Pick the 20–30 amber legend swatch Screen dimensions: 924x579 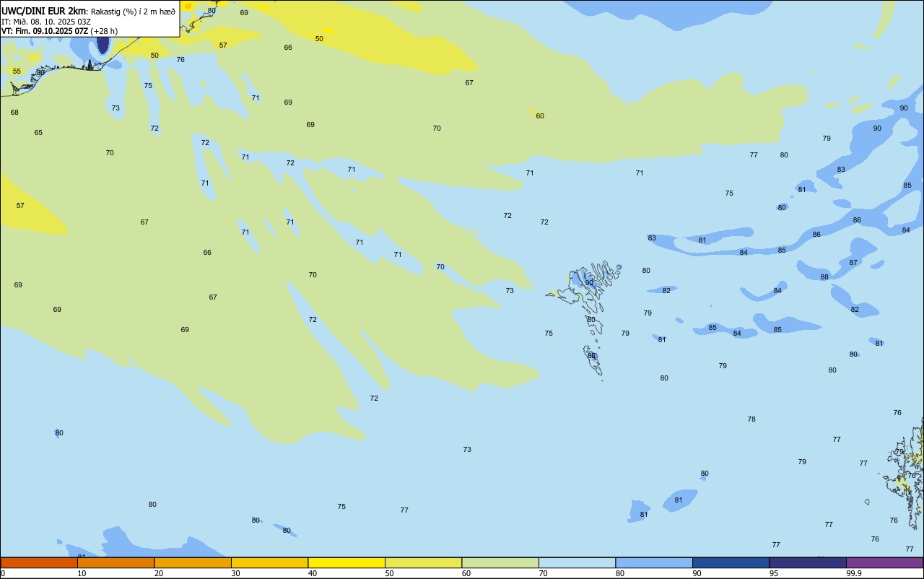coord(193,562)
